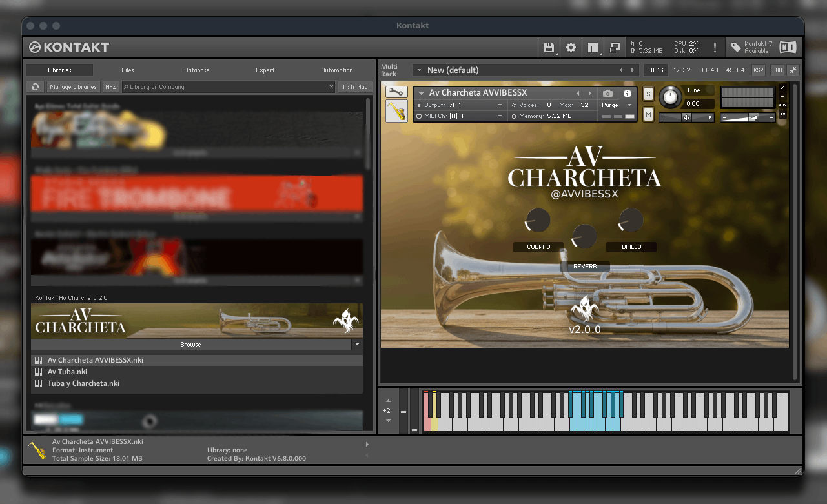
Task: Click the instrument volume slider
Action: pos(748,117)
